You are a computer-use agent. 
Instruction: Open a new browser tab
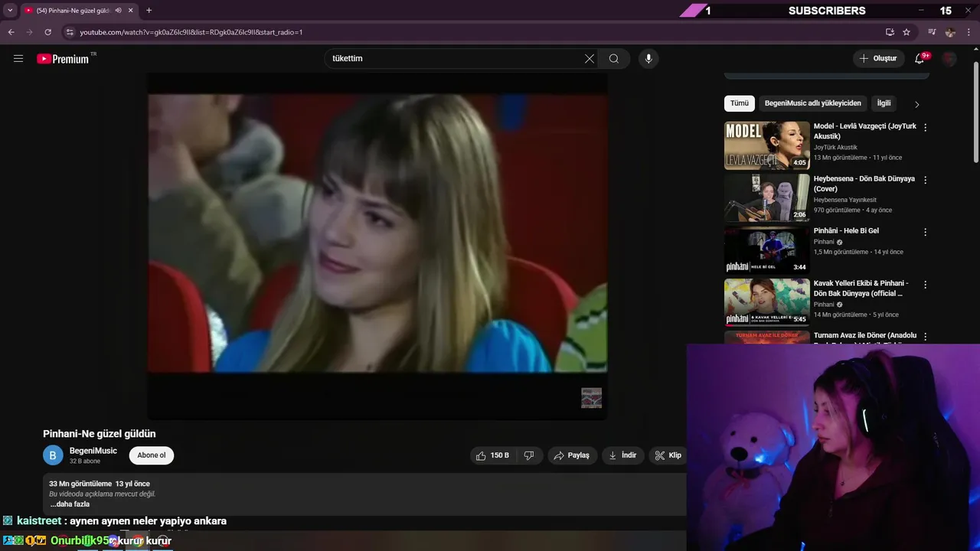coord(149,10)
